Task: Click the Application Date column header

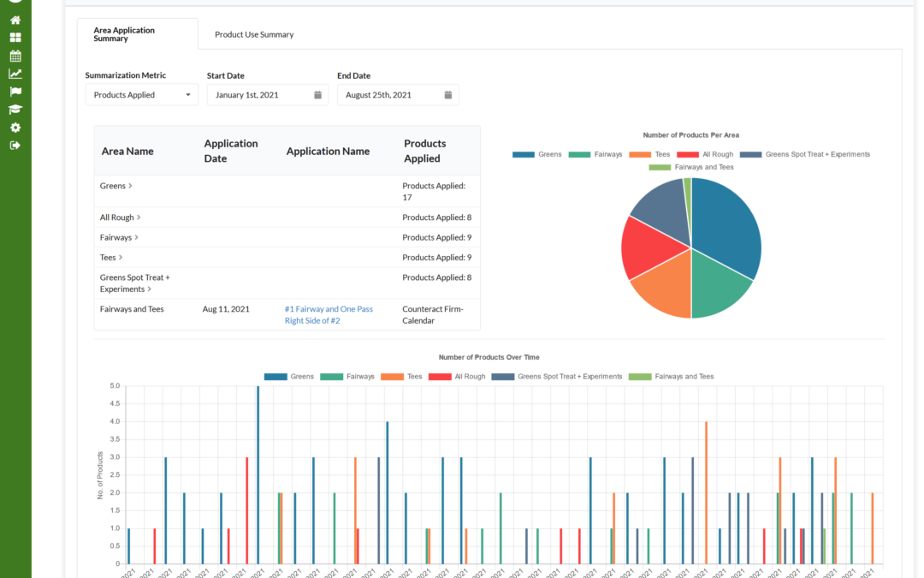Action: (230, 151)
